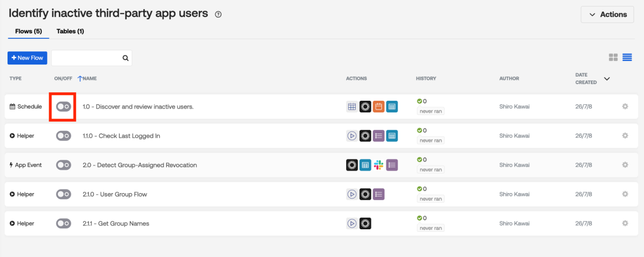Sort by Name column arrow
This screenshot has width=644, height=257.
click(79, 79)
